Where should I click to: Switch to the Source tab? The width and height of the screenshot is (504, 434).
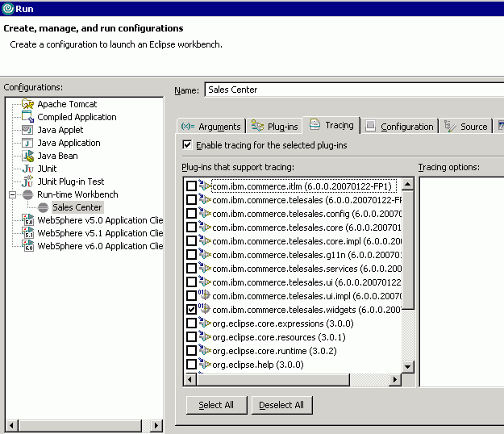coord(466,127)
